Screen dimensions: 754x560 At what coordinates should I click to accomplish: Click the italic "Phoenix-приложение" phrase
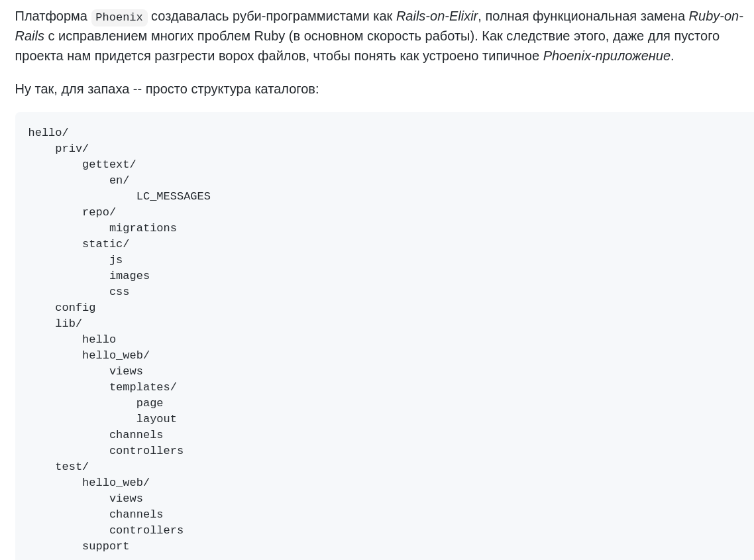[606, 56]
